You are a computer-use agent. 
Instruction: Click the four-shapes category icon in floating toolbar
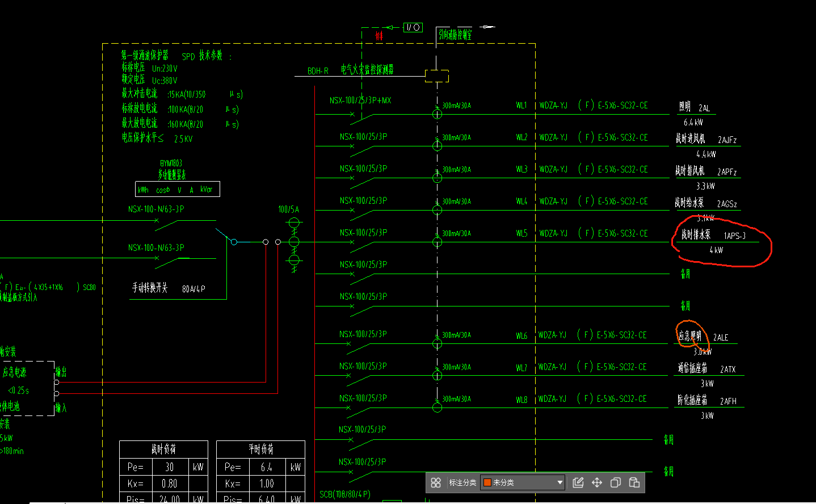coord(436,482)
